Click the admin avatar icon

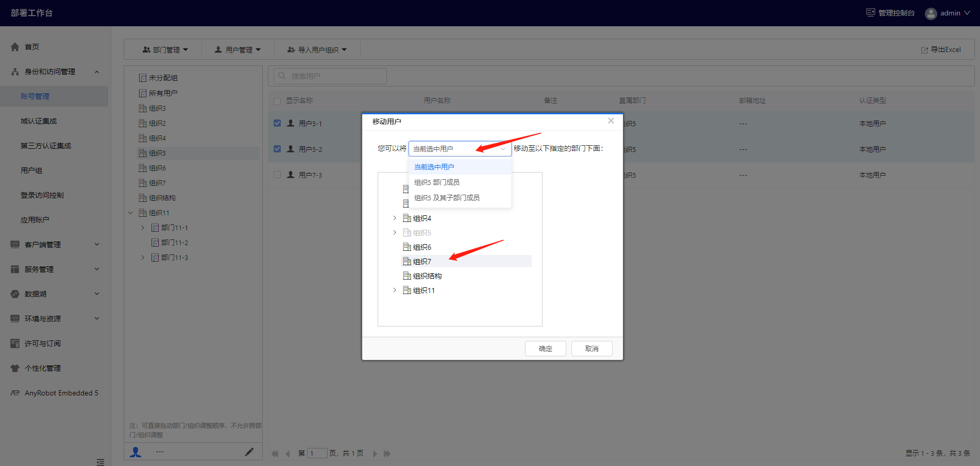931,13
